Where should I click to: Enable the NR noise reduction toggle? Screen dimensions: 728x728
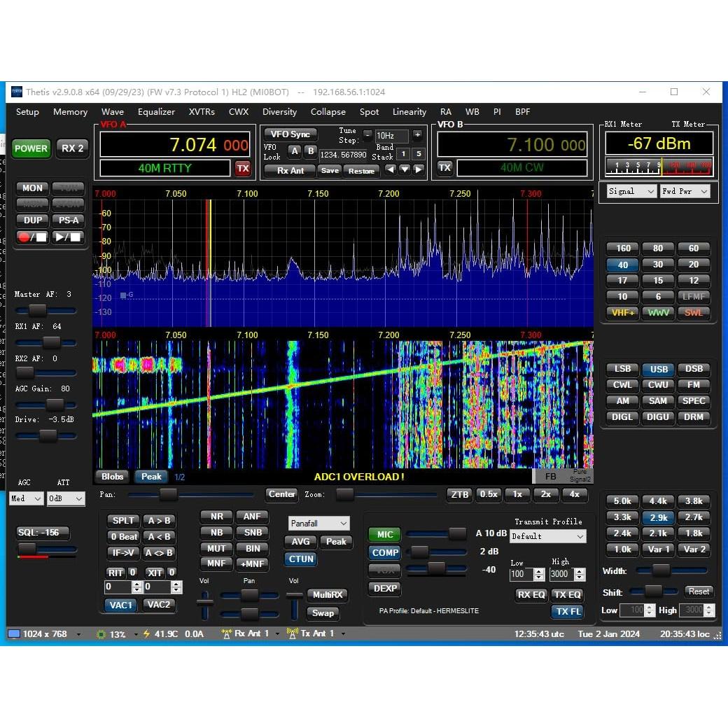click(216, 517)
